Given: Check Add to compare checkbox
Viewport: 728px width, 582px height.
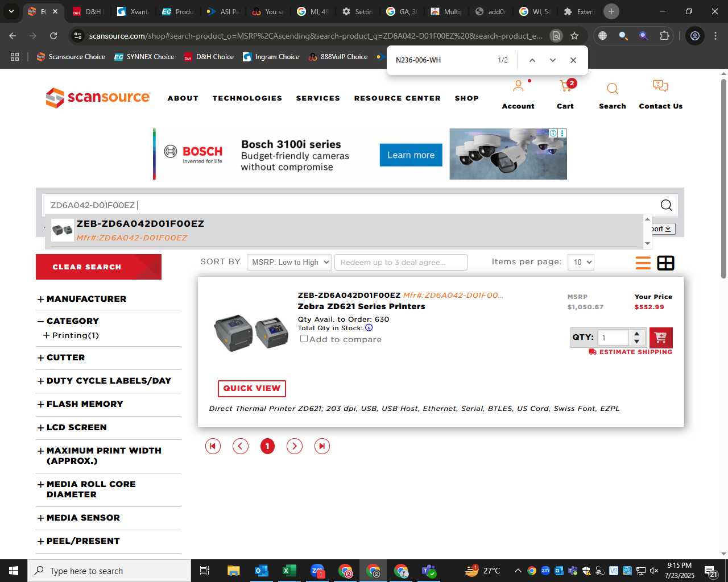Looking at the screenshot, I should (x=304, y=338).
